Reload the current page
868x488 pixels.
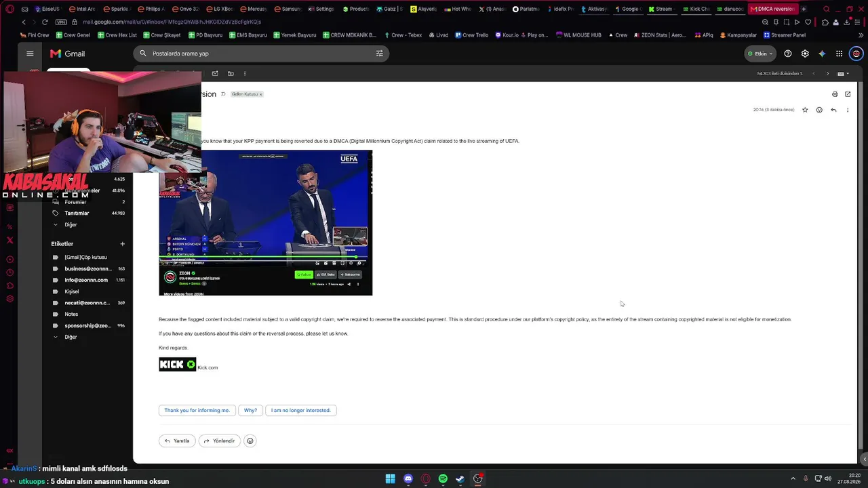click(x=45, y=22)
